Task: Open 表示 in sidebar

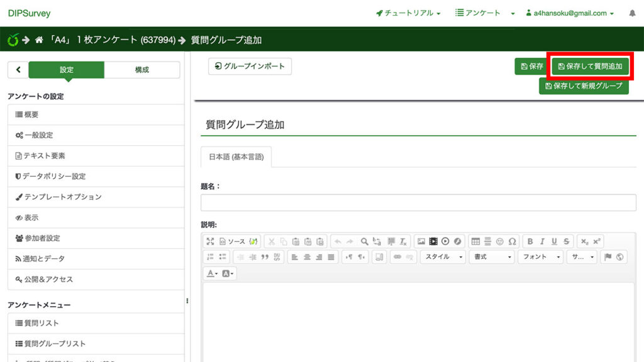Action: (96, 217)
